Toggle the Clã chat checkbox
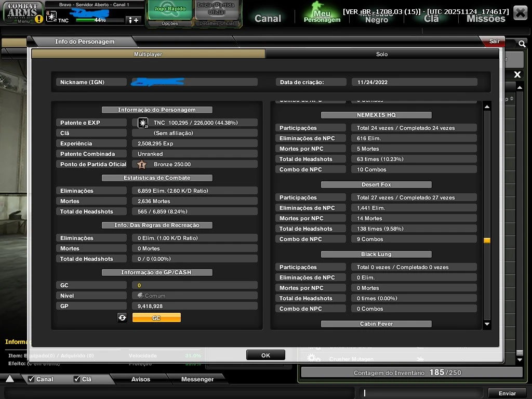532x399 pixels. (77, 379)
